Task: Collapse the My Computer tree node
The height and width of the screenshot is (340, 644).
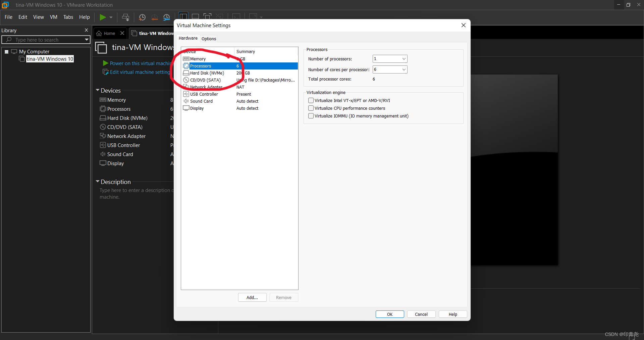Action: click(x=6, y=52)
